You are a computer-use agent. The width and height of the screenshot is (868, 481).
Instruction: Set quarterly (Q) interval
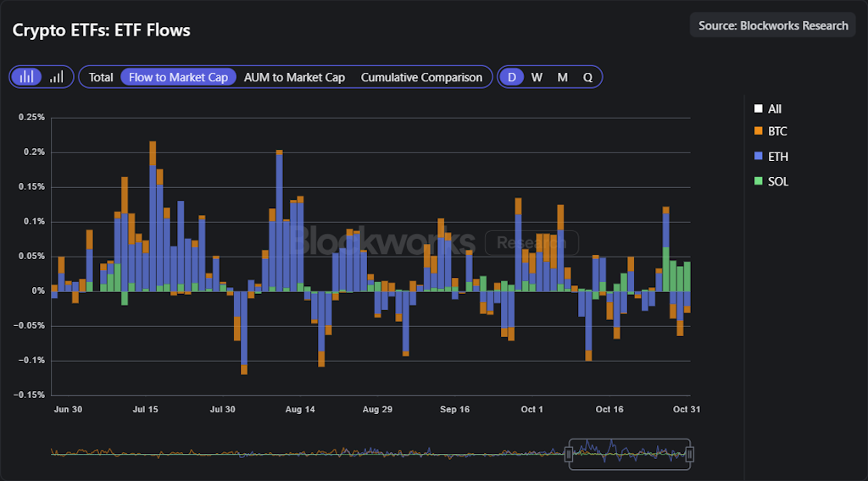click(587, 77)
